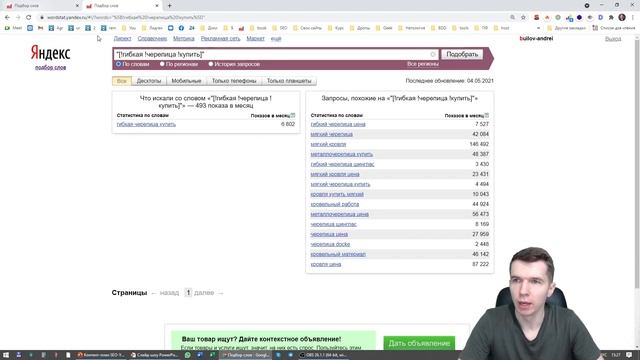Open the Extensions puzzle icon

click(611, 18)
